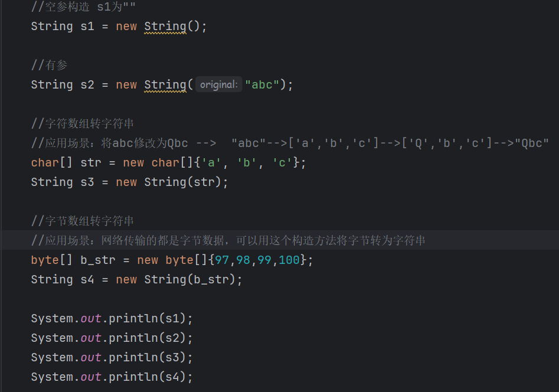The image size is (559, 392).
Task: Select the "abc" string literal in the s2 line
Action: [x=262, y=85]
